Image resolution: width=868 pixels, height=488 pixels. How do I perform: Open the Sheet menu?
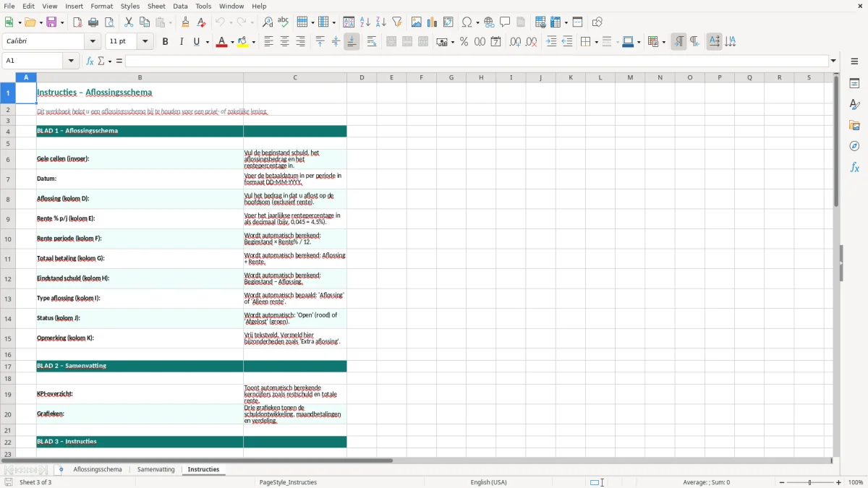[x=156, y=6]
